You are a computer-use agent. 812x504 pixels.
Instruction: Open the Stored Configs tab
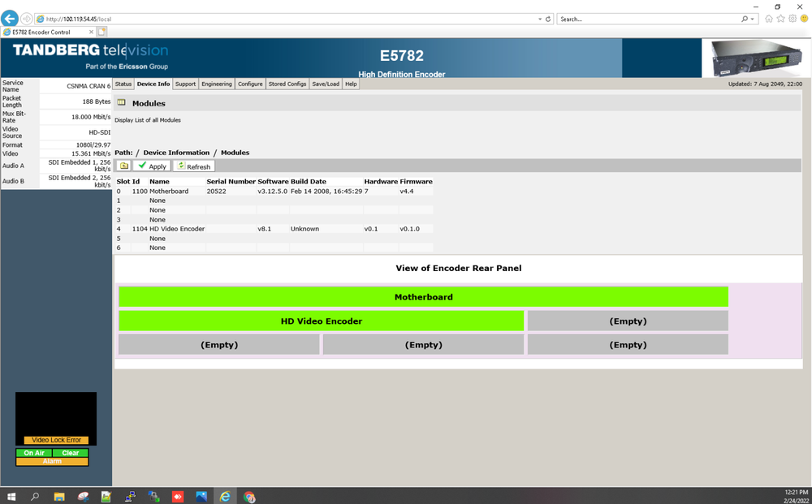click(287, 84)
